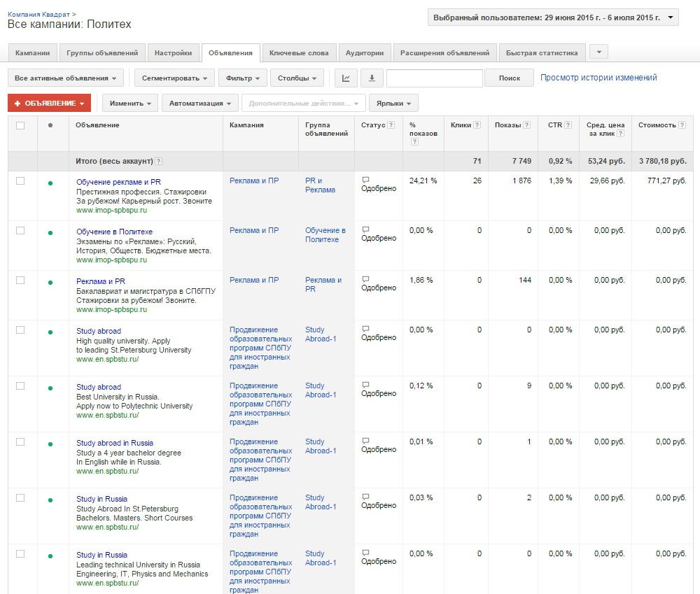Click green status dot for Study abroad in Russia
This screenshot has height=594, width=700.
pos(50,444)
